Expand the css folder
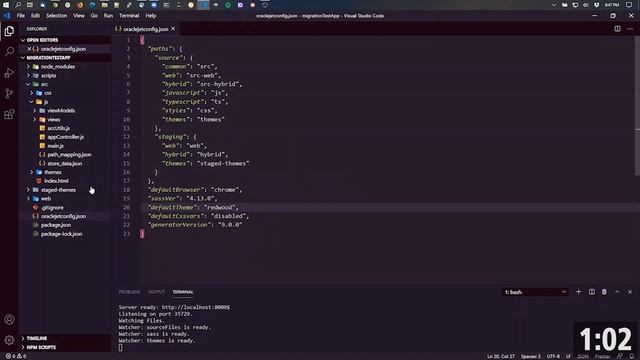The width and height of the screenshot is (640, 360). pyautogui.click(x=31, y=93)
